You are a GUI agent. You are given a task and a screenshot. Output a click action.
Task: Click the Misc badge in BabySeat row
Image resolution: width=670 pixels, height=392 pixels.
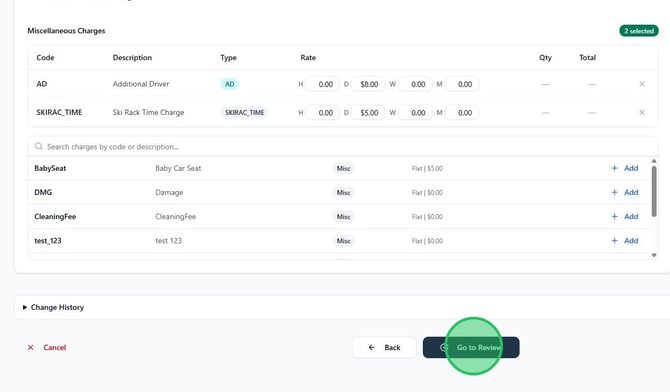tap(343, 168)
